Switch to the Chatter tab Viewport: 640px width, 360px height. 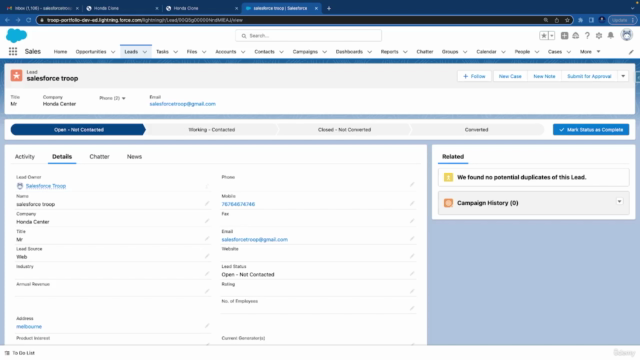click(x=99, y=156)
